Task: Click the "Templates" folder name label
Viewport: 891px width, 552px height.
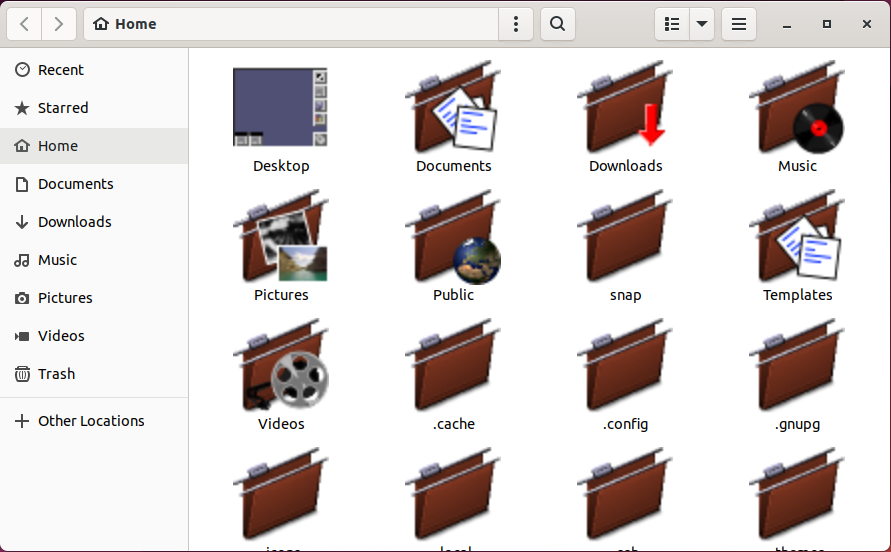Action: point(797,295)
